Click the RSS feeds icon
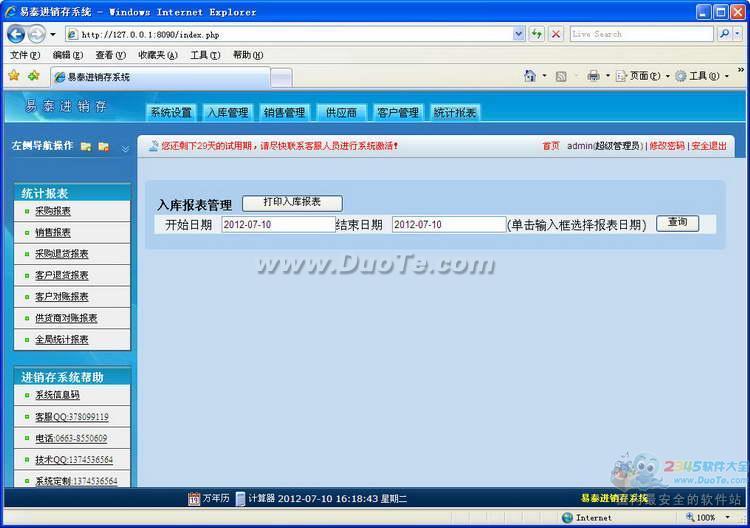 (561, 77)
